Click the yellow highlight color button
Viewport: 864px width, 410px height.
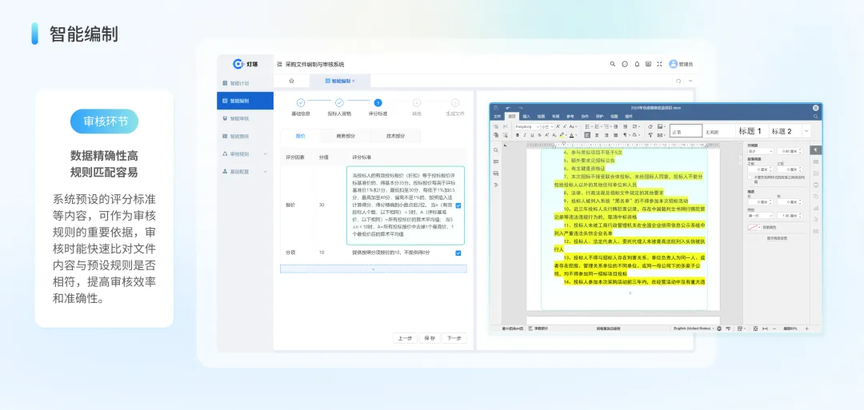point(561,135)
